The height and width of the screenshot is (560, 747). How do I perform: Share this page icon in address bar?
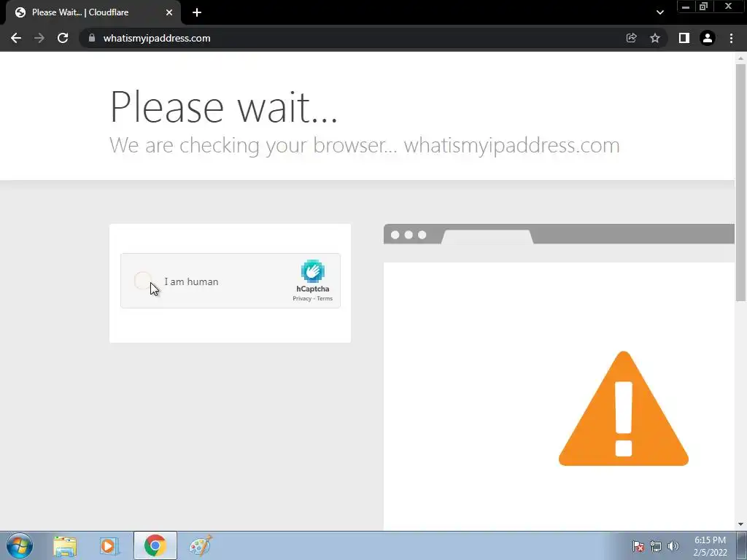[x=631, y=38]
